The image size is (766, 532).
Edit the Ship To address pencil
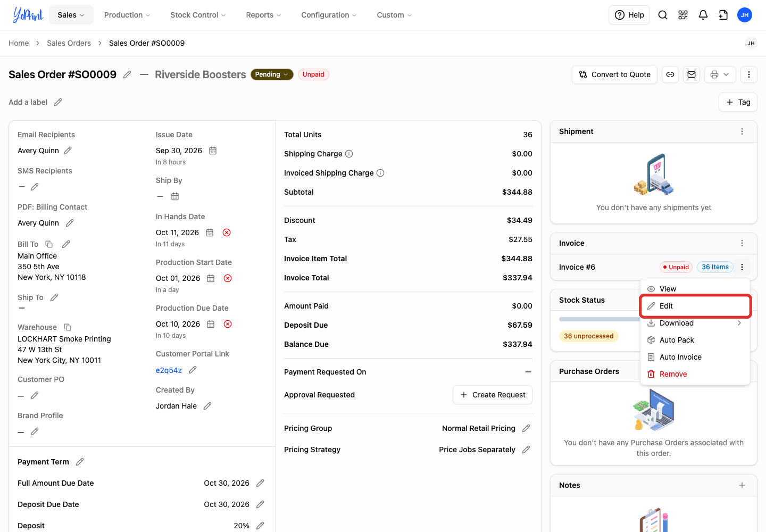click(x=54, y=297)
